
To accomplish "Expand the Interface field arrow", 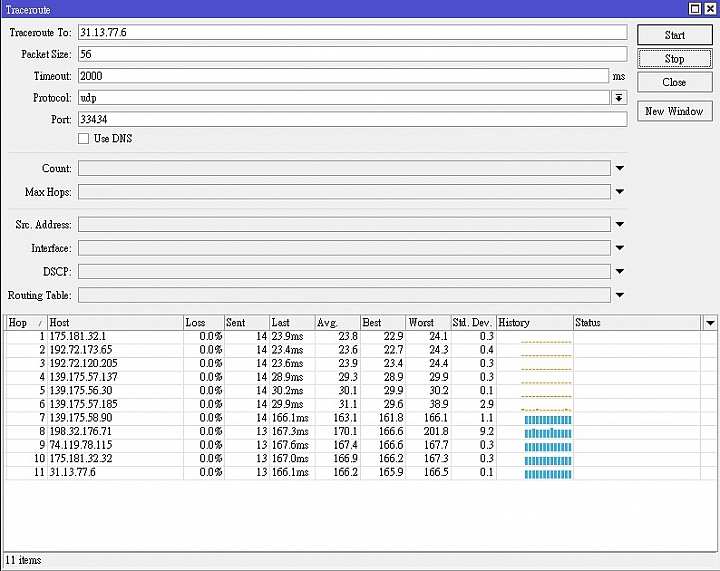I will click(x=619, y=248).
